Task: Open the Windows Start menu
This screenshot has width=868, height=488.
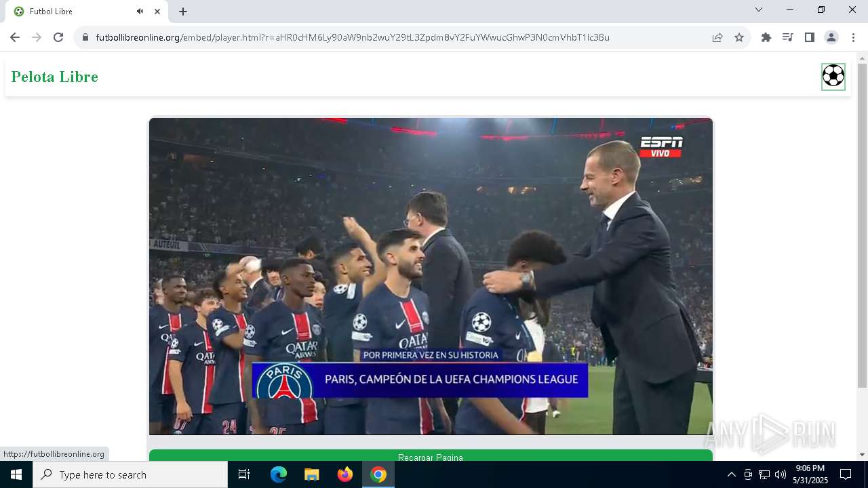Action: (16, 474)
